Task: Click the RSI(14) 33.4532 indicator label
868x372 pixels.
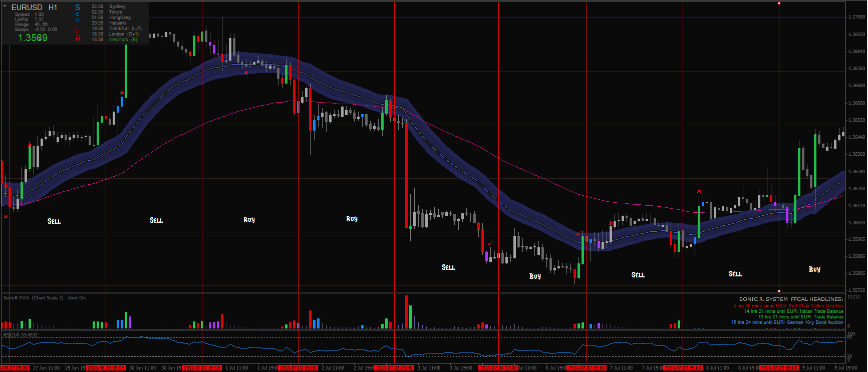Action: 21,335
